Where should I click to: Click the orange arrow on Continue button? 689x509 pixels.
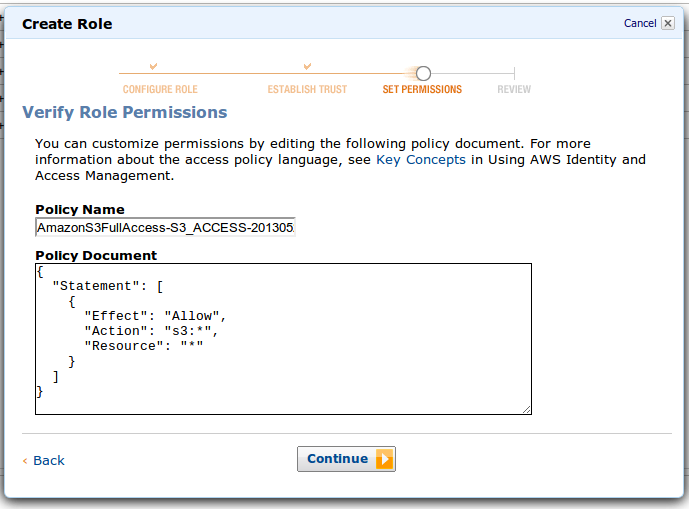tap(385, 459)
